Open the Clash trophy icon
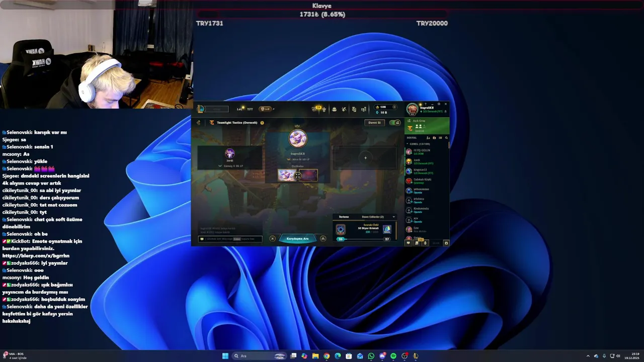This screenshot has height=362, width=644. tap(324, 109)
